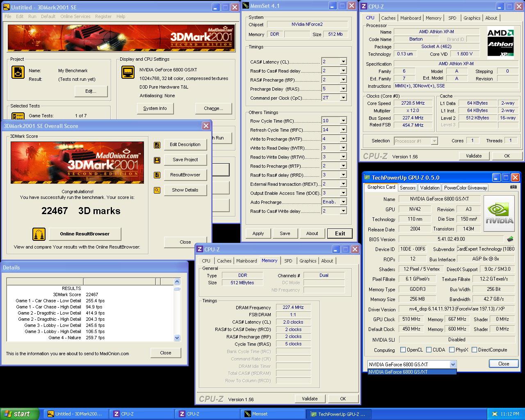Open Row Cycle Time (tRC) dropdown
The height and width of the screenshot is (420, 525).
click(x=343, y=121)
